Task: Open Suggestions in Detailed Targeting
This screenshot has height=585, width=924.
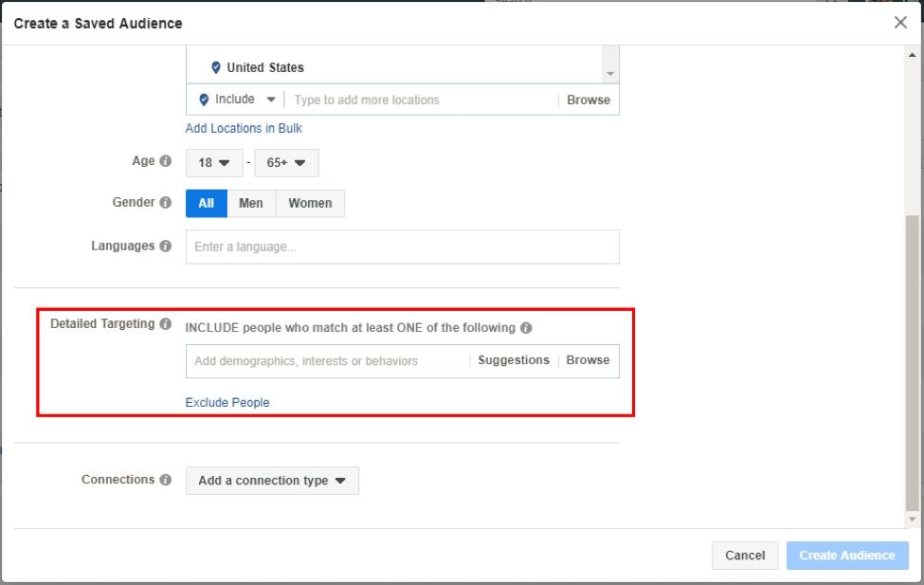Action: coord(513,360)
